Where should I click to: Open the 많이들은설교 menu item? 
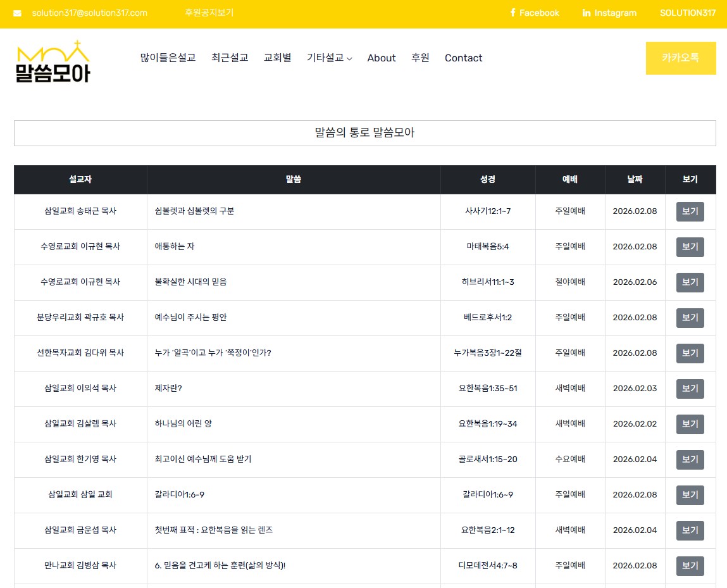point(168,58)
